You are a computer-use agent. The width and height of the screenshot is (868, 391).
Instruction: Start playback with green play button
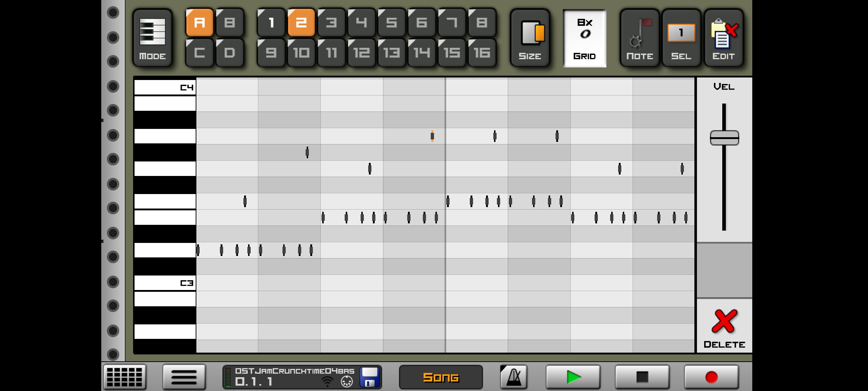[573, 377]
